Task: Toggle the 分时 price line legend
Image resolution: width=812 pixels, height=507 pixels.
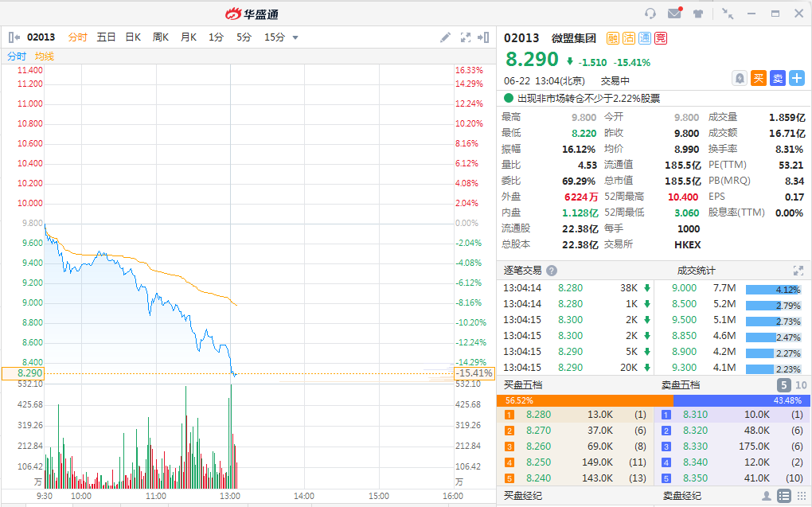Action: coord(17,56)
